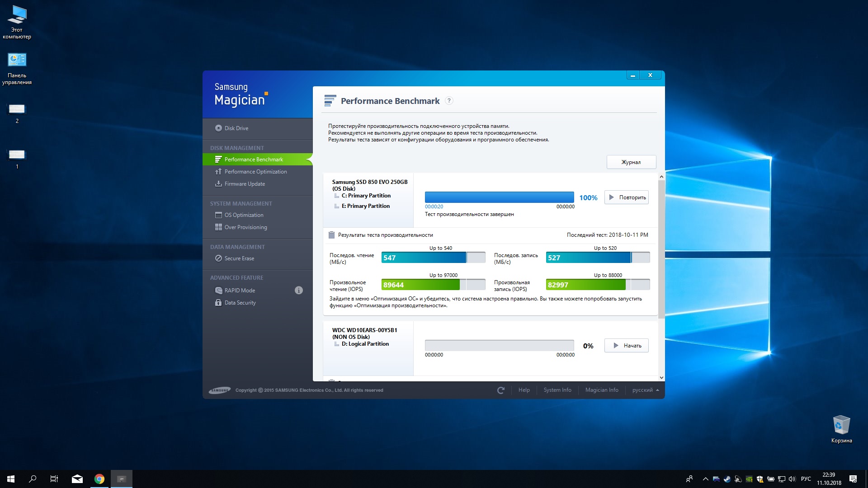Select OS Optimization menu item
Viewport: 868px width, 488px height.
tap(244, 215)
